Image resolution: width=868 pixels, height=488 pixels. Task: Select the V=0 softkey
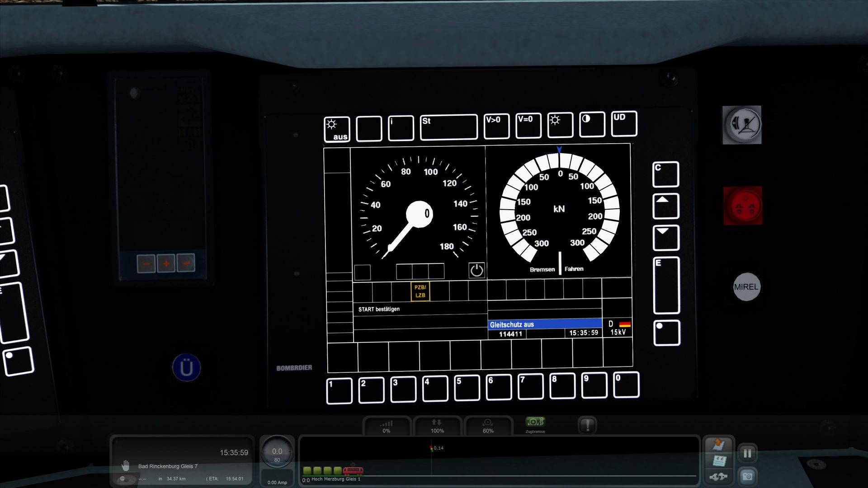(x=528, y=125)
